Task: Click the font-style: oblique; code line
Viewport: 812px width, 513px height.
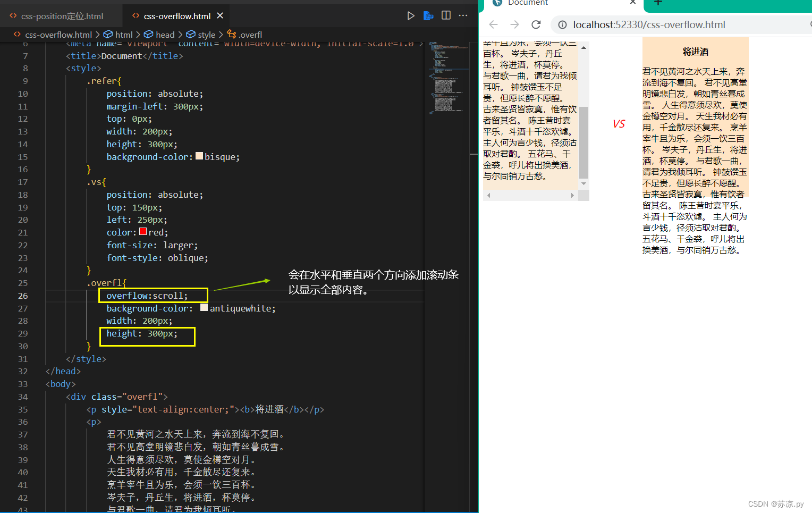Action: pyautogui.click(x=157, y=258)
